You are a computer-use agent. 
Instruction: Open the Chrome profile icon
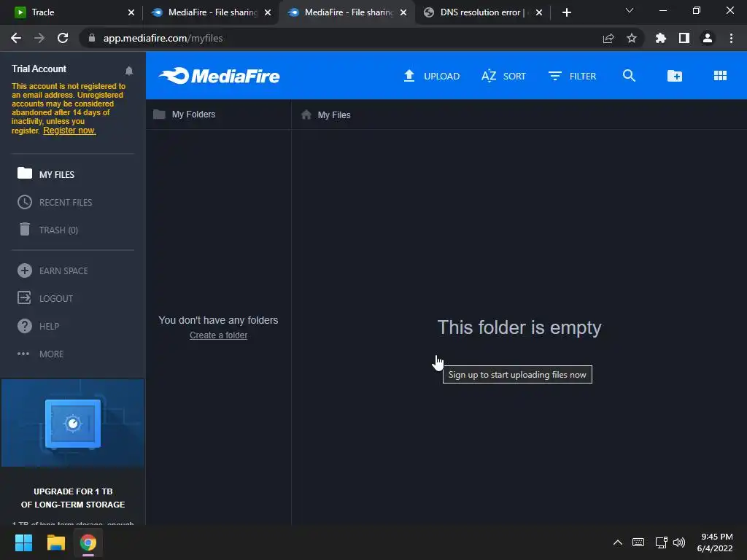[708, 38]
